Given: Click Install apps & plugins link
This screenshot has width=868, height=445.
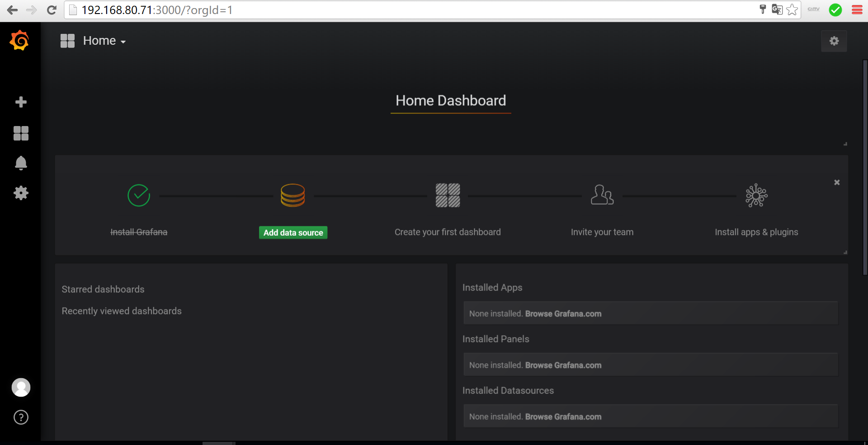Looking at the screenshot, I should click(x=756, y=232).
